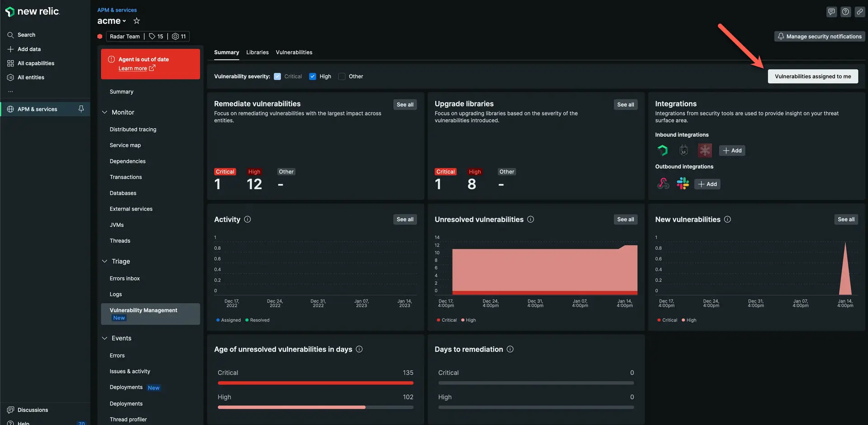Viewport: 868px width, 425px height.
Task: See all New vulnerabilities
Action: click(846, 219)
